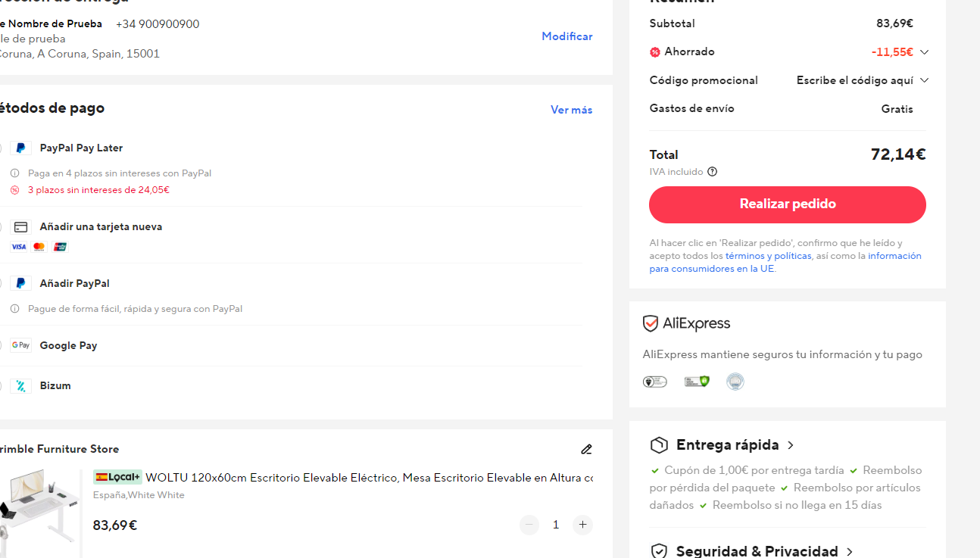
Task: Click the PayPal Pay Later logo icon
Action: point(20,148)
